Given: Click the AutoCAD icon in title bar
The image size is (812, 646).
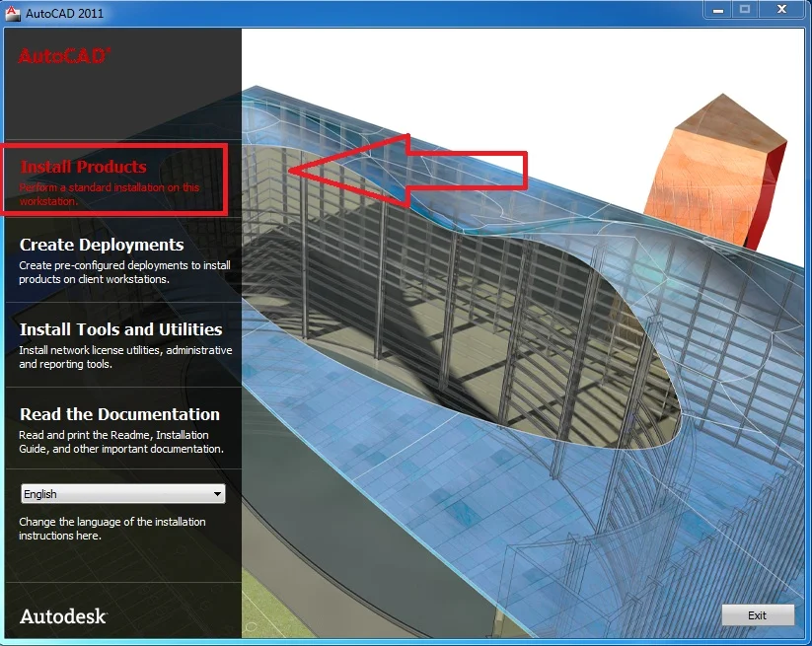Looking at the screenshot, I should point(12,13).
